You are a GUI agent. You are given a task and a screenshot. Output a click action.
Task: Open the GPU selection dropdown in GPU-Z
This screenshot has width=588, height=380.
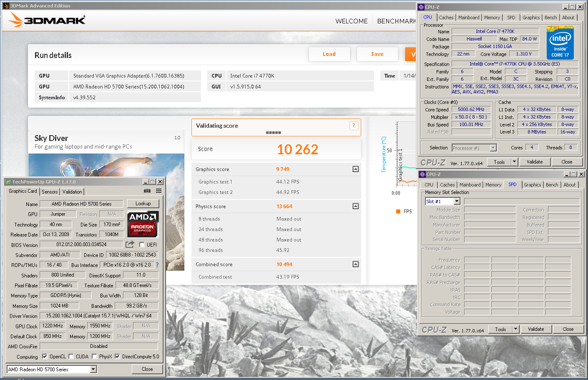(93, 369)
